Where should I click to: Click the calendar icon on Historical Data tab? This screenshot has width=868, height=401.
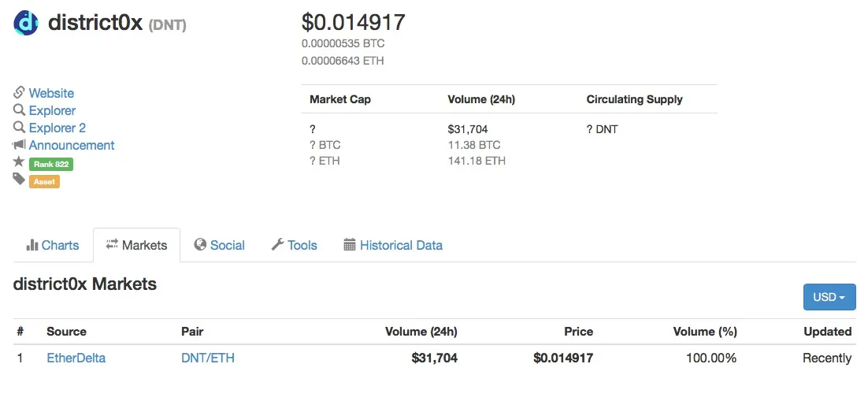tap(349, 244)
